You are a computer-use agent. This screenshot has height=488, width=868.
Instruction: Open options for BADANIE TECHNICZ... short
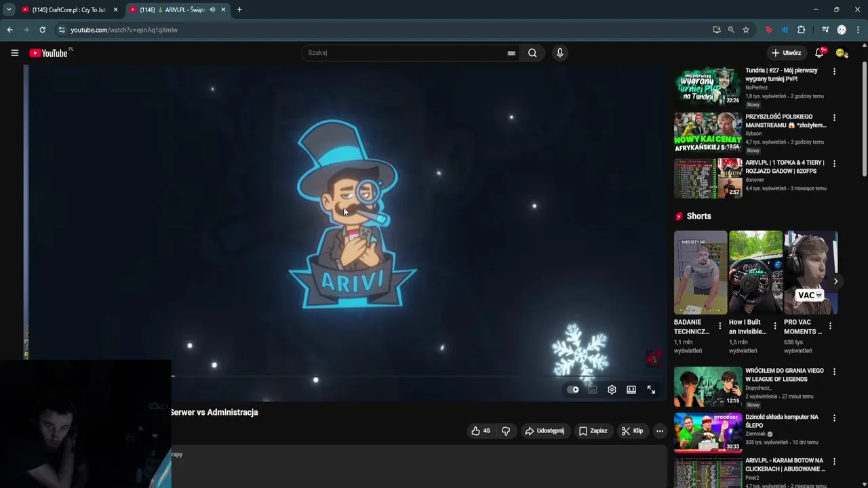coord(720,326)
